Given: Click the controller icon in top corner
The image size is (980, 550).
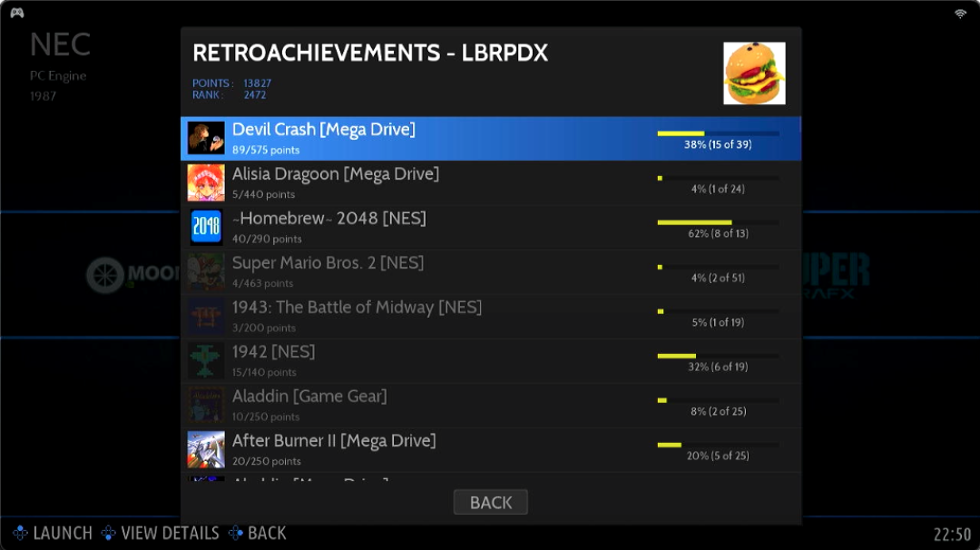Looking at the screenshot, I should pyautogui.click(x=17, y=13).
